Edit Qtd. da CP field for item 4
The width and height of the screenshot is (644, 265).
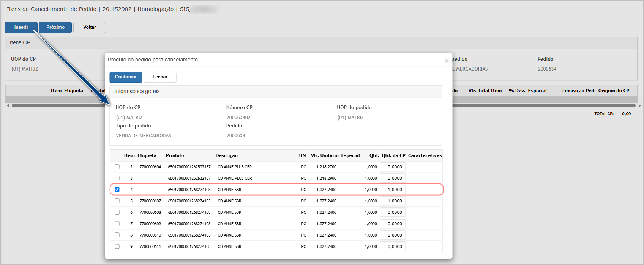tap(393, 190)
